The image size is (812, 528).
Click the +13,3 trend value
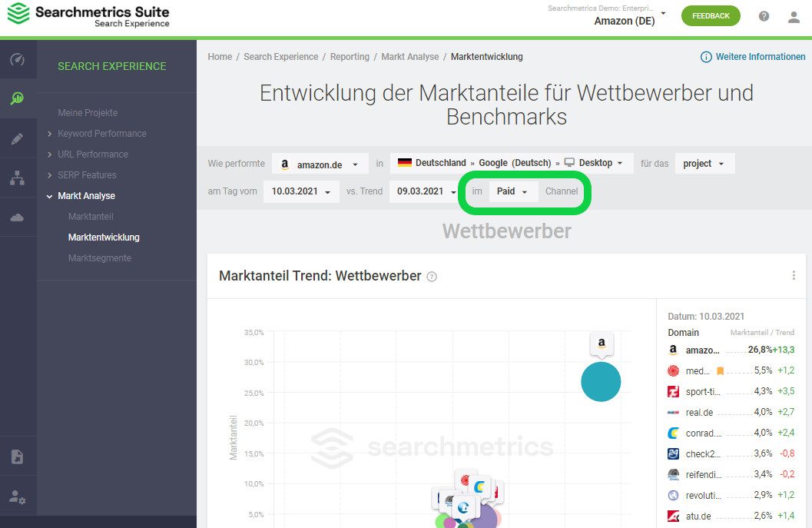(x=784, y=350)
